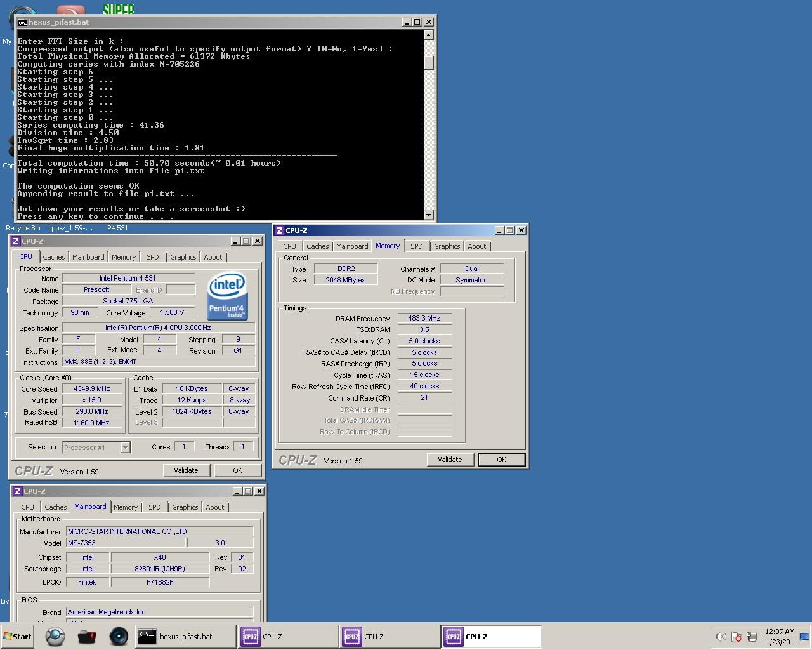Select CPU tab in the Mainboard window
The image size is (812, 650).
(28, 507)
